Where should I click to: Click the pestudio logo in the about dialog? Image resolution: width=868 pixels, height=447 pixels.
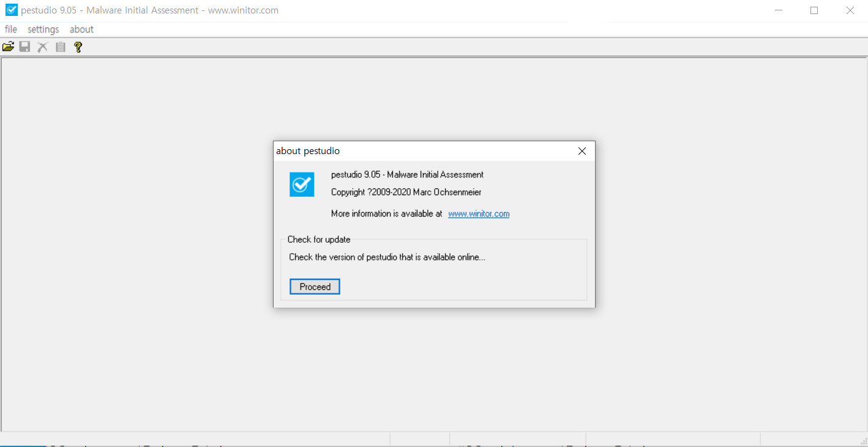[x=302, y=184]
